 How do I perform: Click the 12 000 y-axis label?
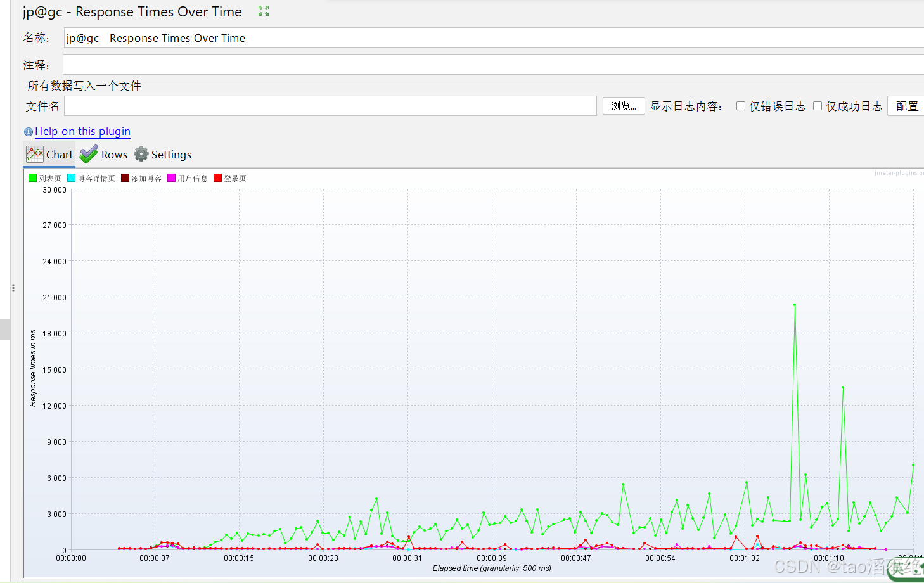click(x=55, y=406)
